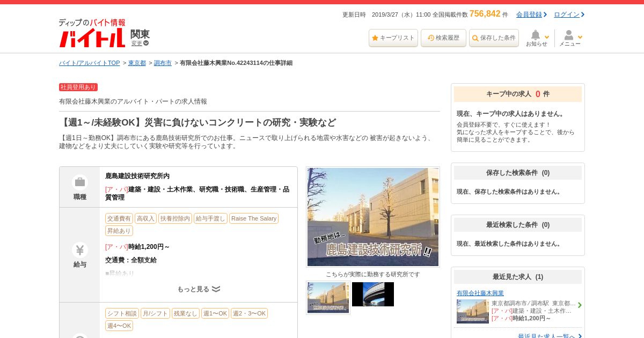Click the yen 給与 icon
The height and width of the screenshot is (338, 644).
[x=80, y=250]
